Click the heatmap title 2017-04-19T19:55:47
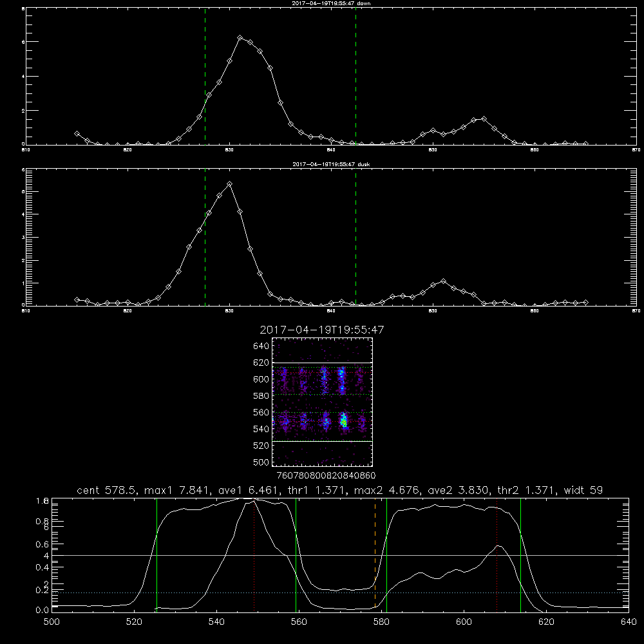The width and height of the screenshot is (644, 644). 321,330
